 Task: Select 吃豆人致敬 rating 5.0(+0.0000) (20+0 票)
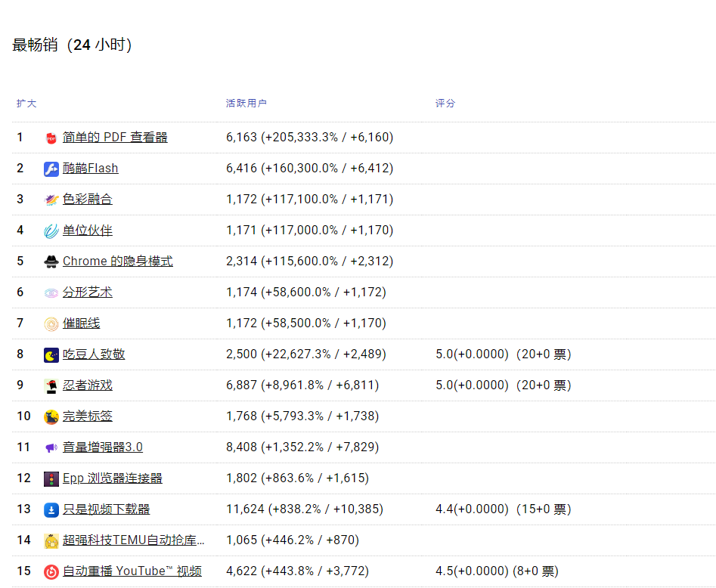504,354
